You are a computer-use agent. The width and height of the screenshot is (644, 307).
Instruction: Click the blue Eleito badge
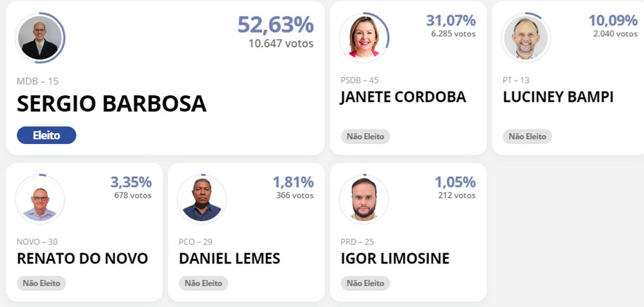pos(47,135)
